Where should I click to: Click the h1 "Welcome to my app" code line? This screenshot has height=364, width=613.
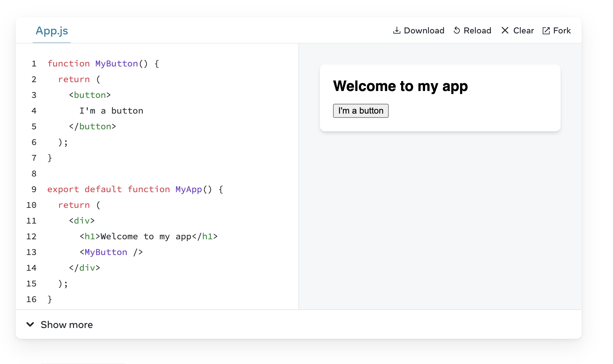tap(148, 236)
